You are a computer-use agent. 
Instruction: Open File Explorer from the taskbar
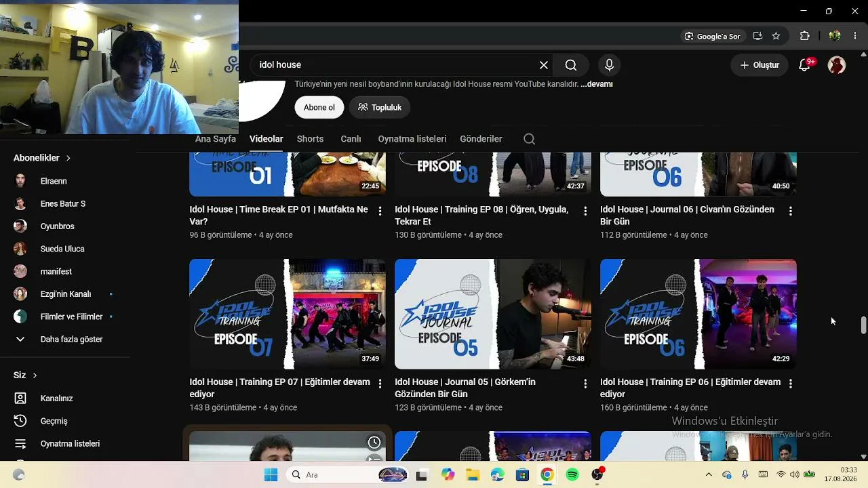pos(471,474)
